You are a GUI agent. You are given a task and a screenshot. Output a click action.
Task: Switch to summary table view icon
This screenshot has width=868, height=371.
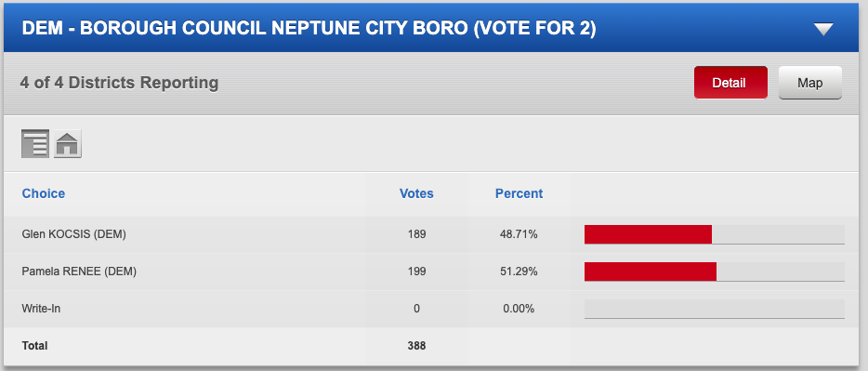(x=35, y=144)
